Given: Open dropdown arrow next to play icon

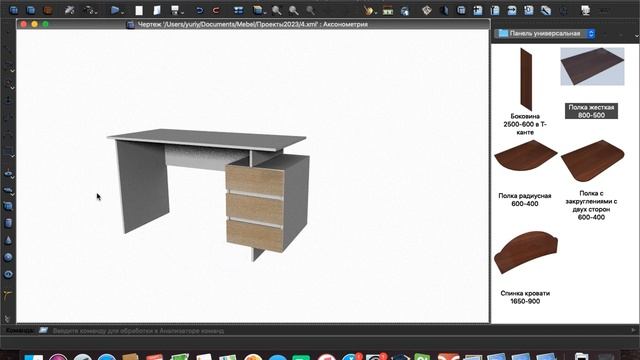Looking at the screenshot, I should tap(122, 13).
